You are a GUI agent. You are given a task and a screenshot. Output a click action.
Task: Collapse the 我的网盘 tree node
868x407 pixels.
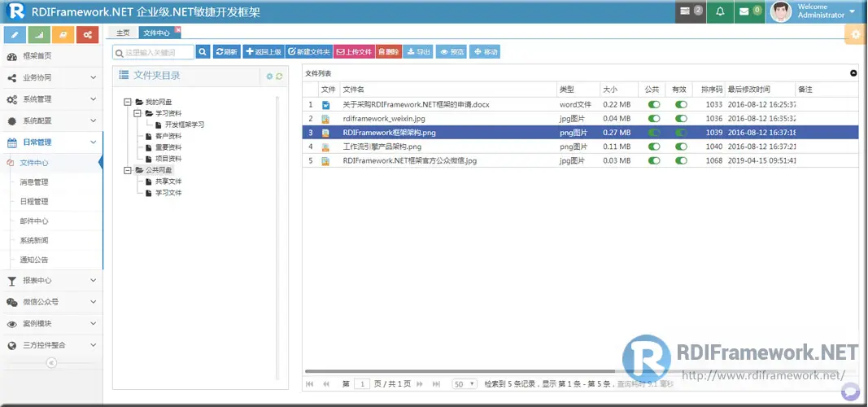coord(128,102)
